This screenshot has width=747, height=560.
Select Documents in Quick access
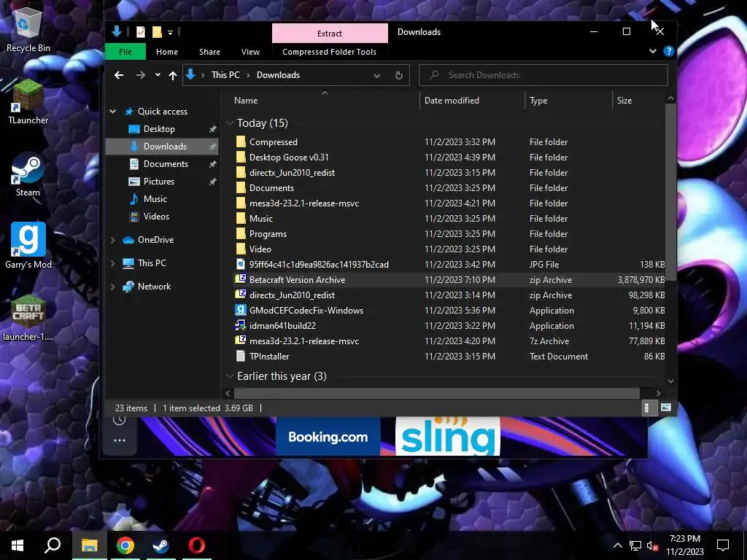[x=166, y=164]
